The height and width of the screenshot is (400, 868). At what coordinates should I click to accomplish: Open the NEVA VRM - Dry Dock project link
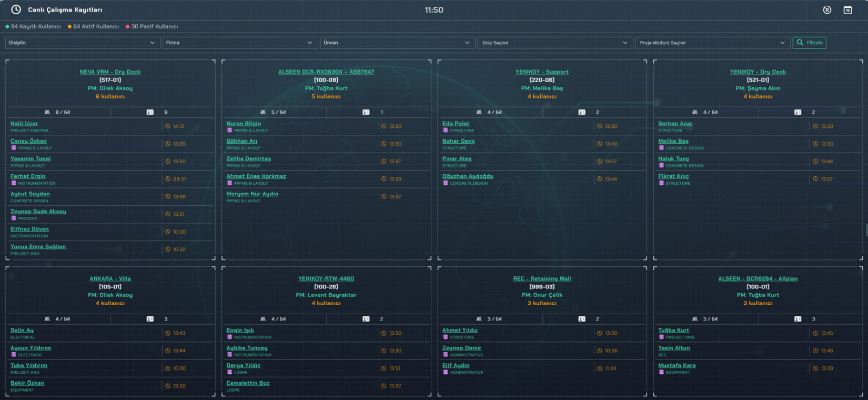tap(110, 72)
